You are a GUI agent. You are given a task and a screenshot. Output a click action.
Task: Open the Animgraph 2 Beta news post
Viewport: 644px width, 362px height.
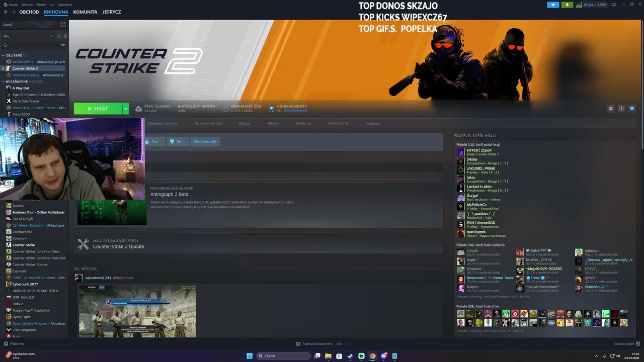pyautogui.click(x=169, y=194)
